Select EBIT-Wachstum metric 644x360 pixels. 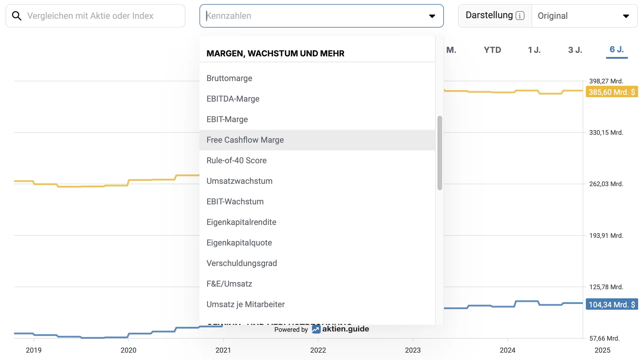[317, 202]
